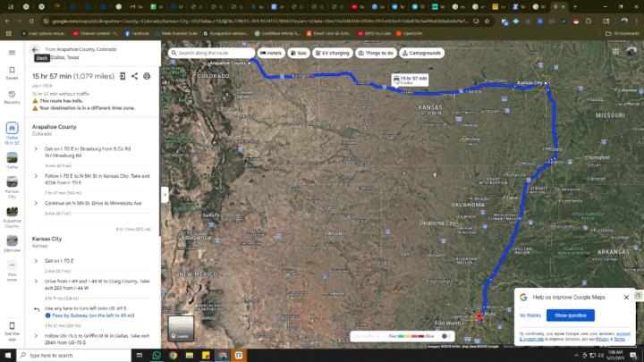This screenshot has width=644, height=362.
Task: Open the Google account avatar
Action: [631, 51]
